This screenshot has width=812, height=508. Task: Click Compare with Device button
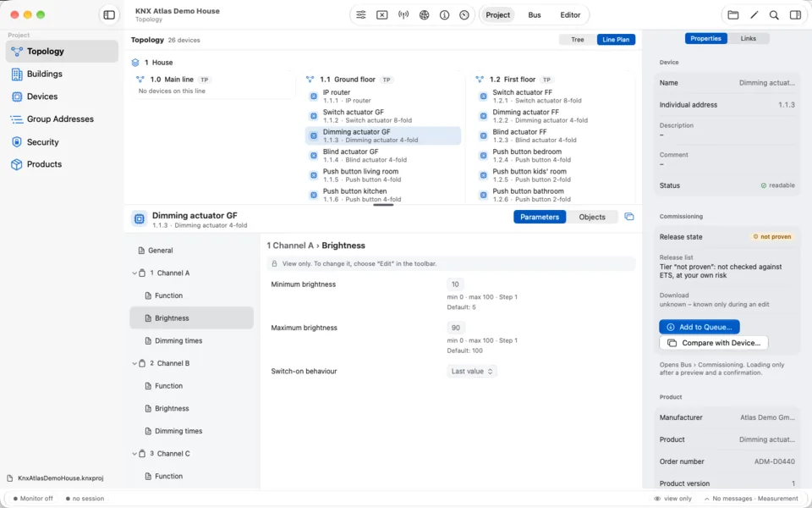click(x=714, y=343)
